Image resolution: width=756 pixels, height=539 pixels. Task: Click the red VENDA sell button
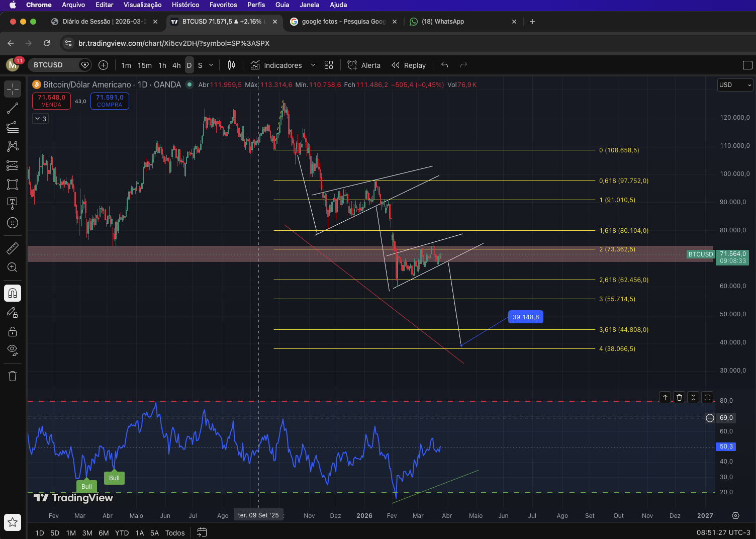click(x=51, y=101)
